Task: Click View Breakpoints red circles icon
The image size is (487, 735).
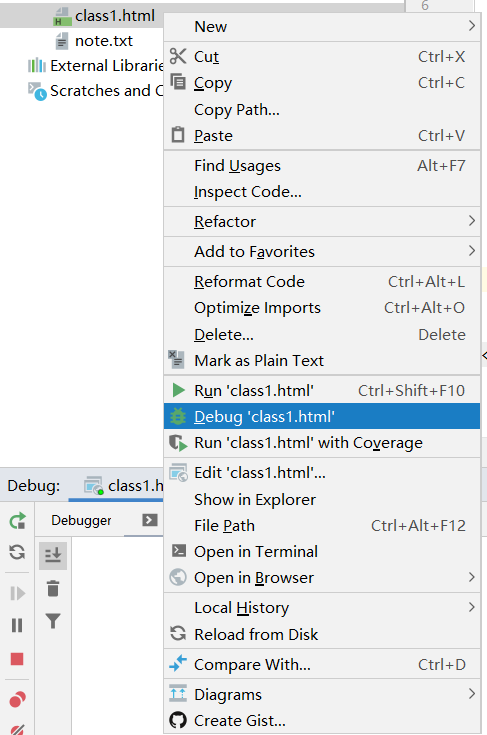Action: click(x=17, y=699)
